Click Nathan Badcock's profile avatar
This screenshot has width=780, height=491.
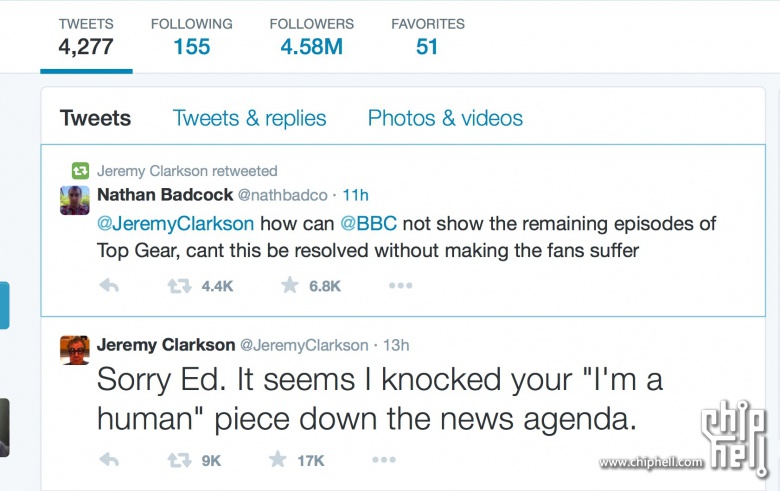(x=75, y=199)
